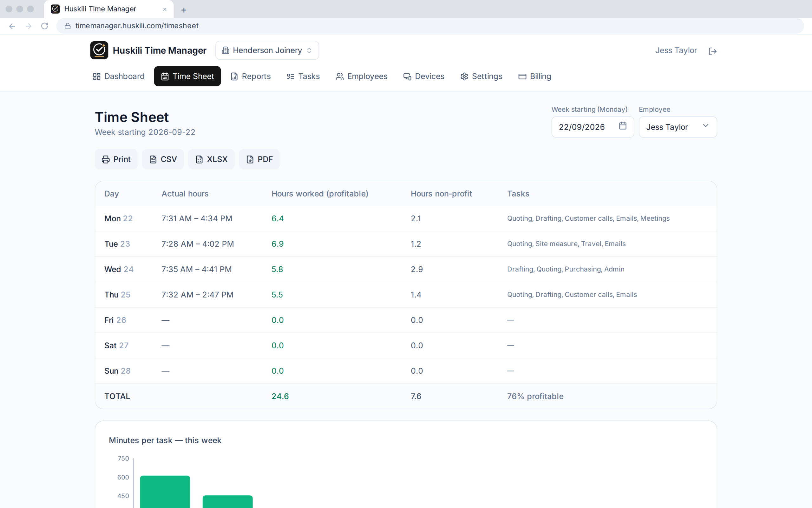The height and width of the screenshot is (508, 812).
Task: Click the Tasks column header in the table
Action: [x=518, y=194]
